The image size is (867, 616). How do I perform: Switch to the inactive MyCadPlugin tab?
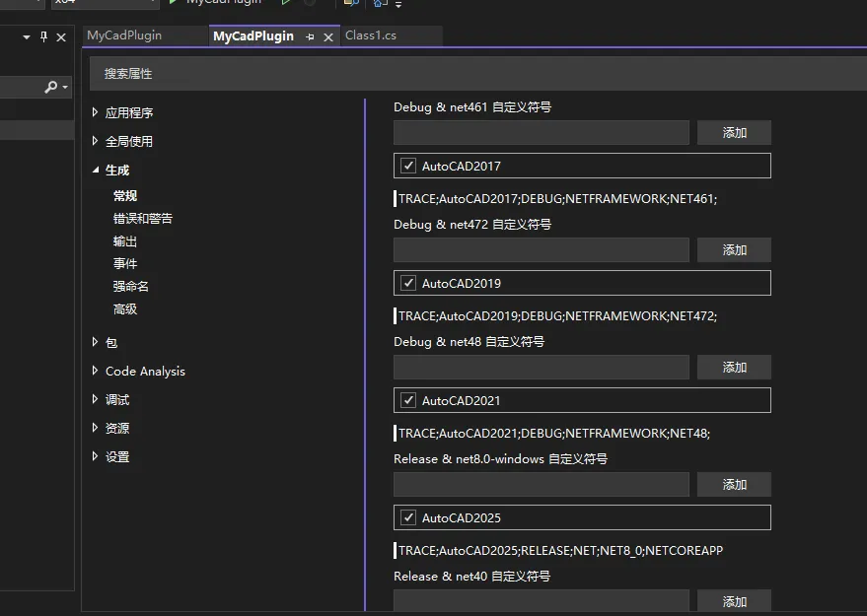pyautogui.click(x=124, y=35)
